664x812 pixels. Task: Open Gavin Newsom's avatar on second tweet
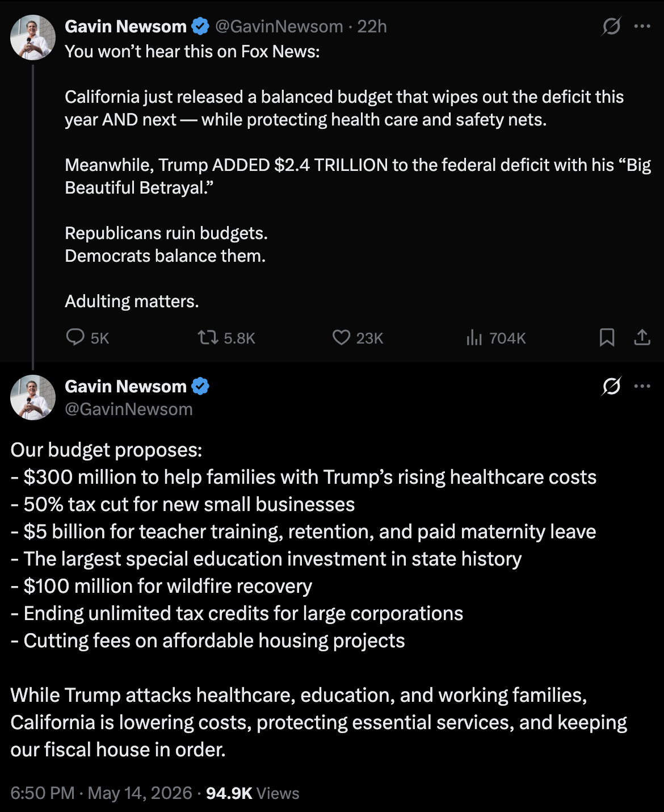[33, 397]
